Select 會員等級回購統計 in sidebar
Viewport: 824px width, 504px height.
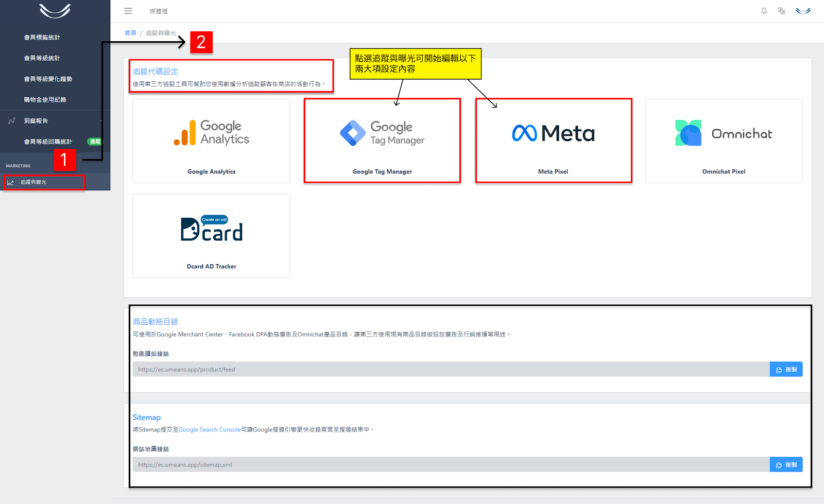(48, 142)
